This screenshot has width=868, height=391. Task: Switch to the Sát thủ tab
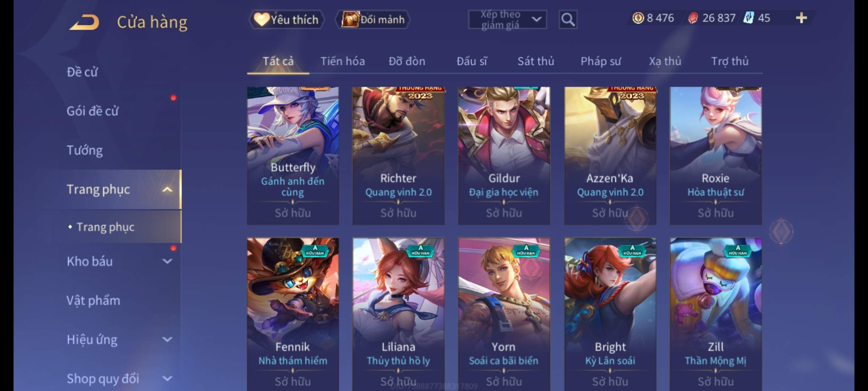tap(536, 61)
